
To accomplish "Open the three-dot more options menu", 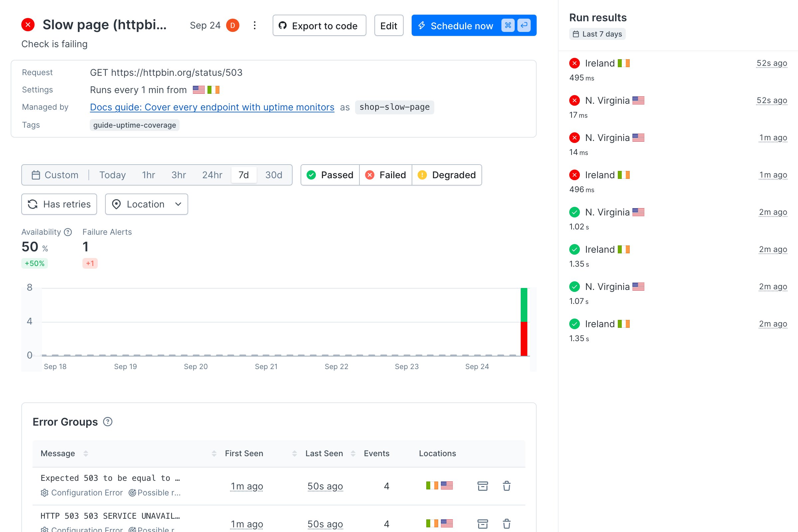I will [254, 26].
